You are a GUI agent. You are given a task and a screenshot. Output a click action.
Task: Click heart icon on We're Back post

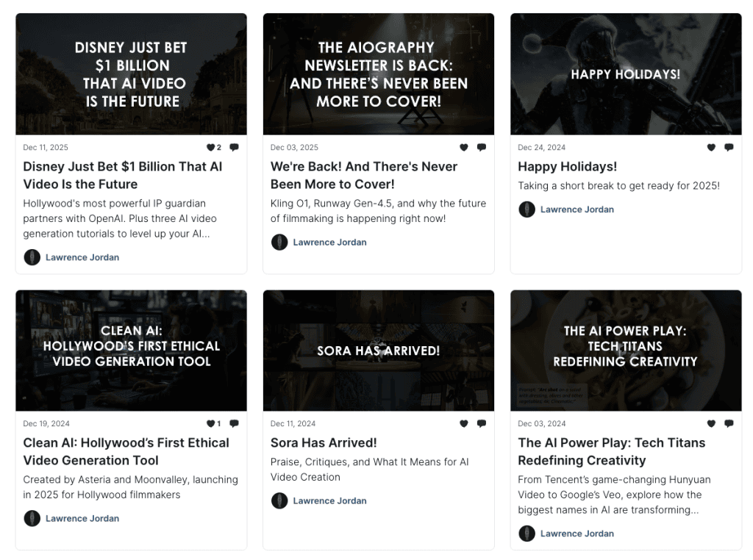tap(463, 148)
